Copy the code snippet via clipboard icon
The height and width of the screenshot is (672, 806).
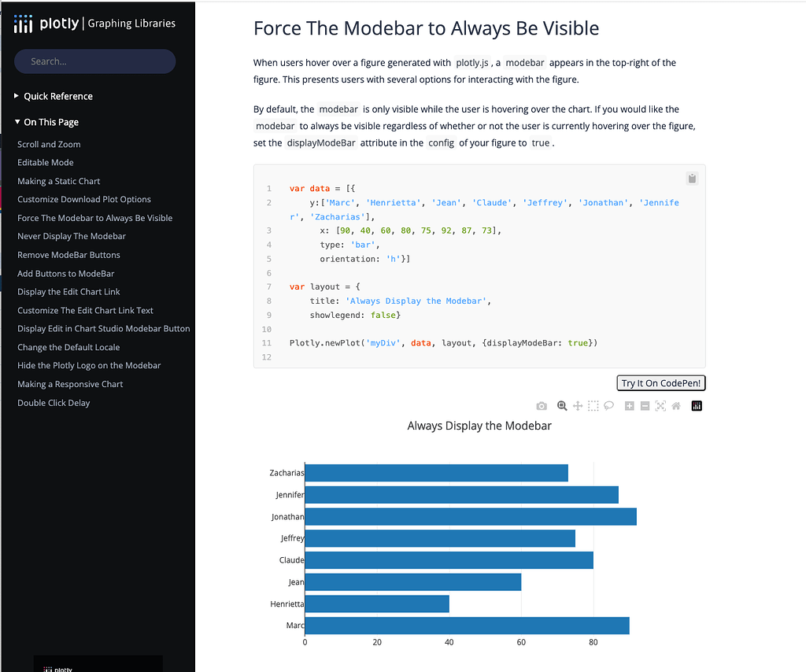click(x=692, y=178)
